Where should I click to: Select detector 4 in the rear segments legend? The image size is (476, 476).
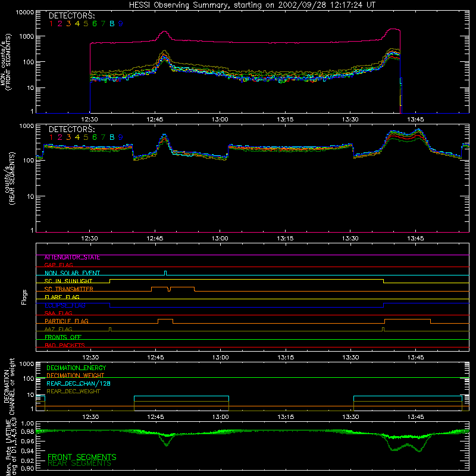[x=77, y=137]
